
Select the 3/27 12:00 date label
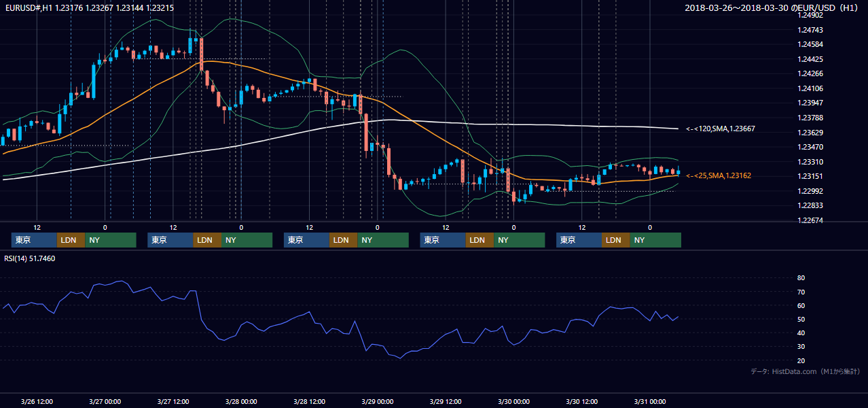173,401
